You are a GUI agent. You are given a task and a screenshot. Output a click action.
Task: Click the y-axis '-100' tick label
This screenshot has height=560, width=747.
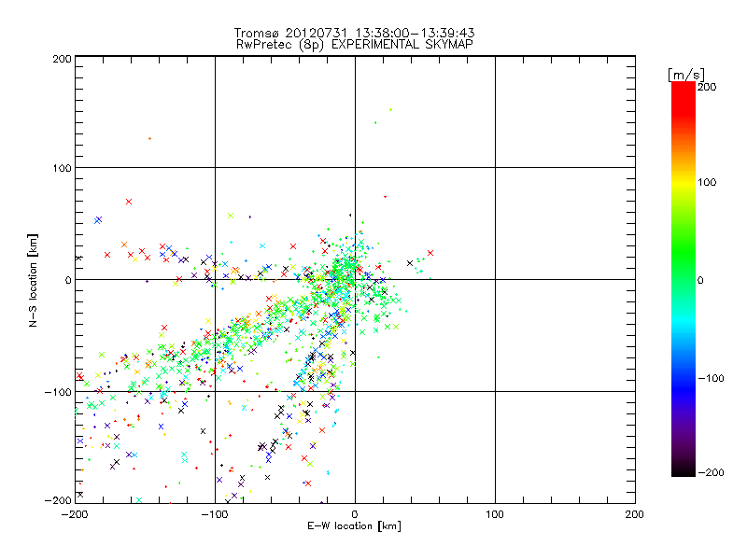pyautogui.click(x=58, y=392)
